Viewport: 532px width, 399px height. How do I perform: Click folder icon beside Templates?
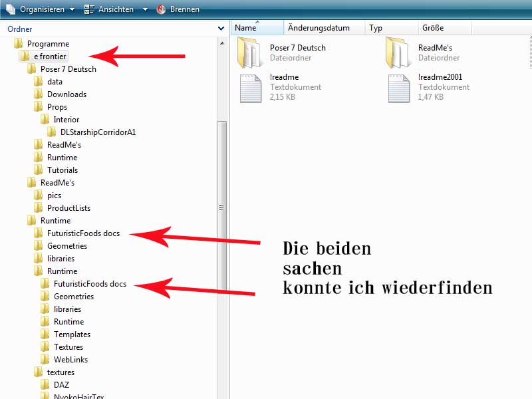(x=45, y=334)
